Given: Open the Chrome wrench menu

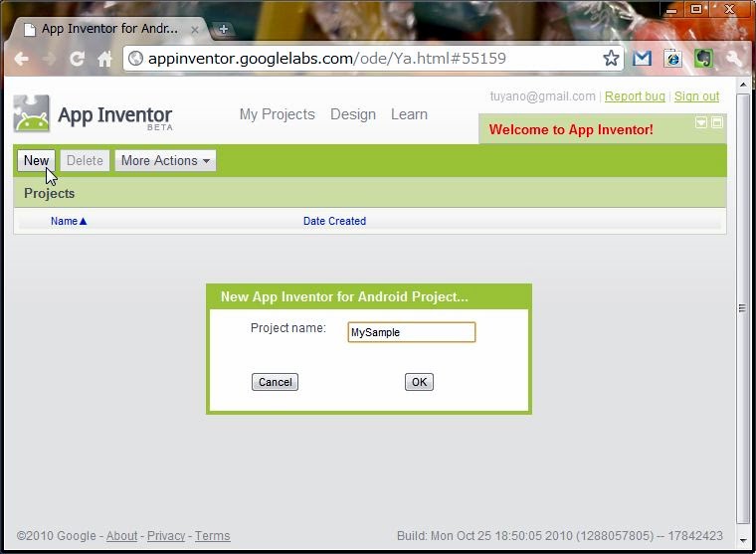Looking at the screenshot, I should pyautogui.click(x=734, y=59).
